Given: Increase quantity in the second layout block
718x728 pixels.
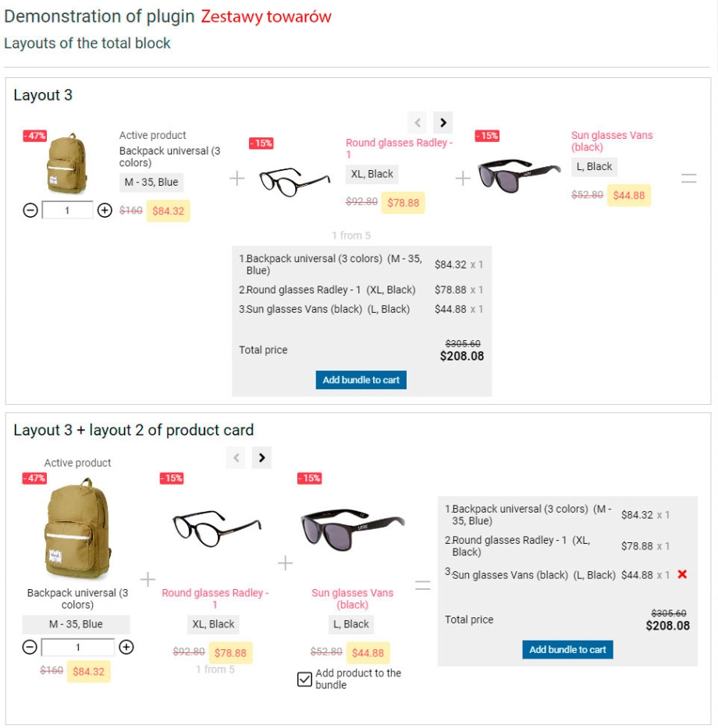Looking at the screenshot, I should coord(126,647).
